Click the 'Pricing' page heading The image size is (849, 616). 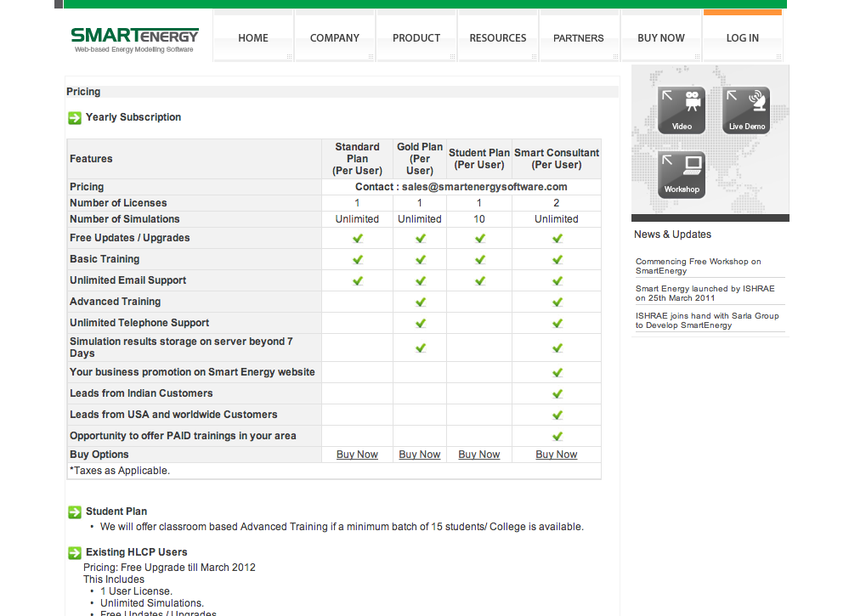point(83,92)
